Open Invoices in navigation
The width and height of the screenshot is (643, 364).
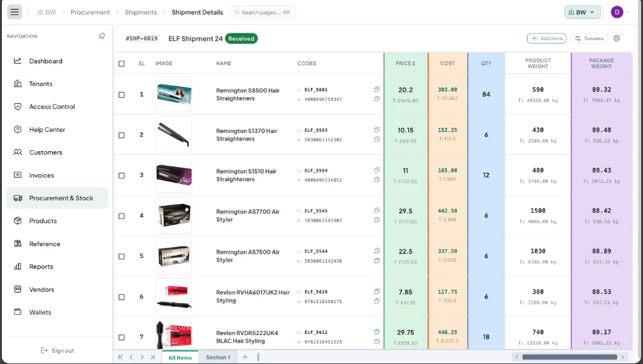(x=57, y=175)
